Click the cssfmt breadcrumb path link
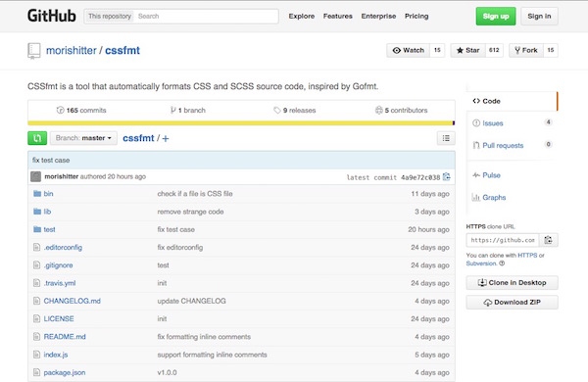The image size is (588, 382). coord(138,138)
